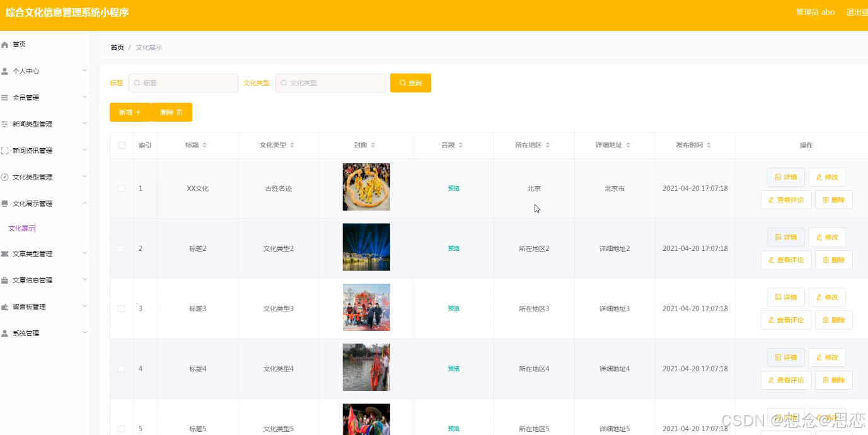Click sort arrows on 发布时间 column header
This screenshot has height=435, width=868.
pos(709,145)
